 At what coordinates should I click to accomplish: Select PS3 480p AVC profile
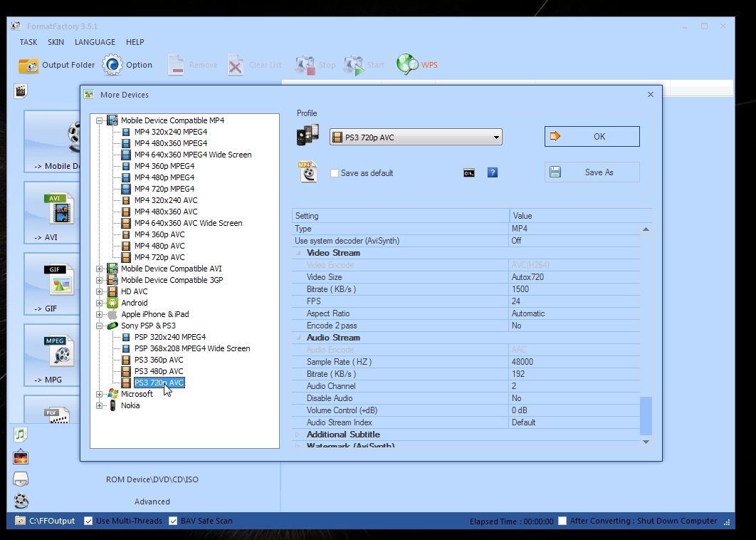159,371
